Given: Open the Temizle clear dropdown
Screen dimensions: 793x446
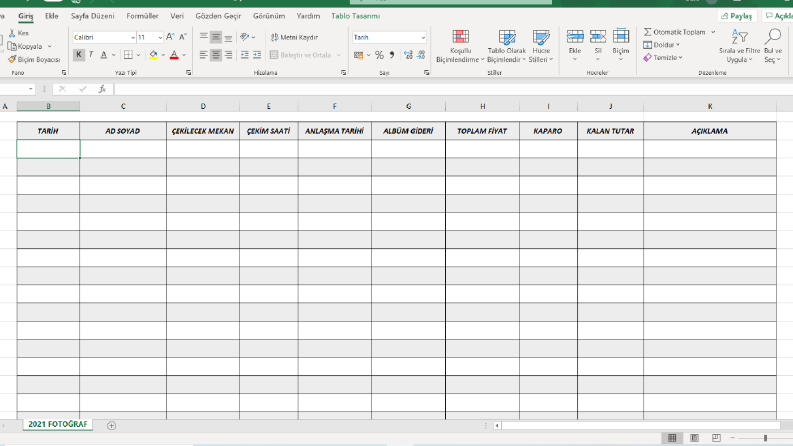Looking at the screenshot, I should [663, 58].
